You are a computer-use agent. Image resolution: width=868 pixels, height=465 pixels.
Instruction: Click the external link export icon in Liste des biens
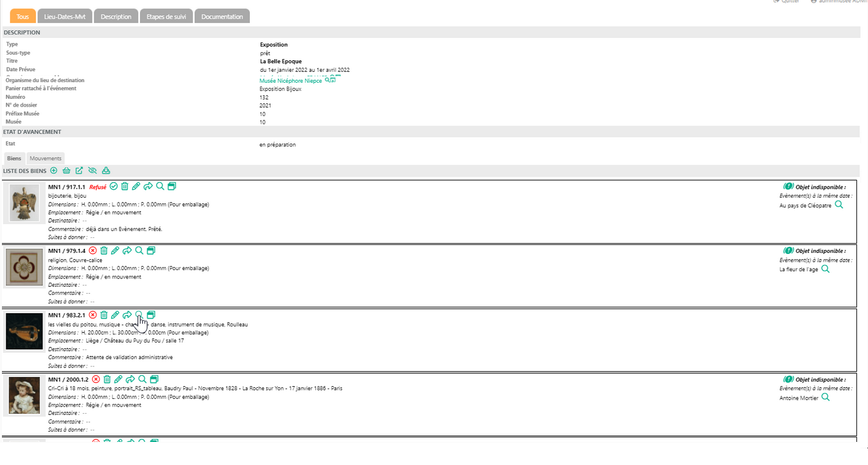click(x=79, y=171)
